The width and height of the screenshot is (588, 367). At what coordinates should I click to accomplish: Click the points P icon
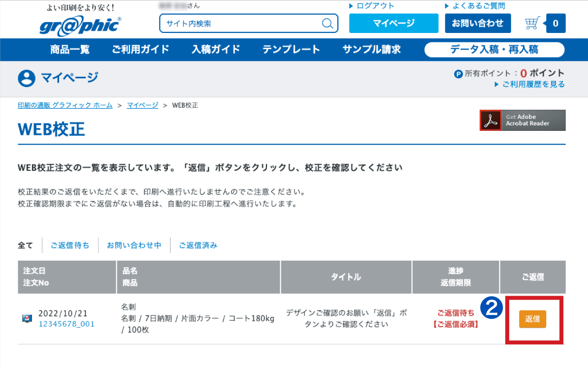tap(458, 74)
